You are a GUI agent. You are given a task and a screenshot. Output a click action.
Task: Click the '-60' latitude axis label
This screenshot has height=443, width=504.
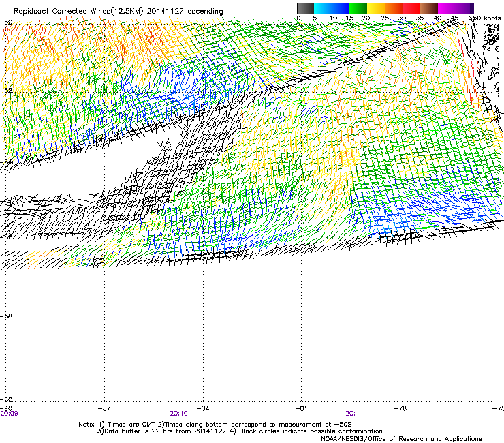pyautogui.click(x=6, y=399)
